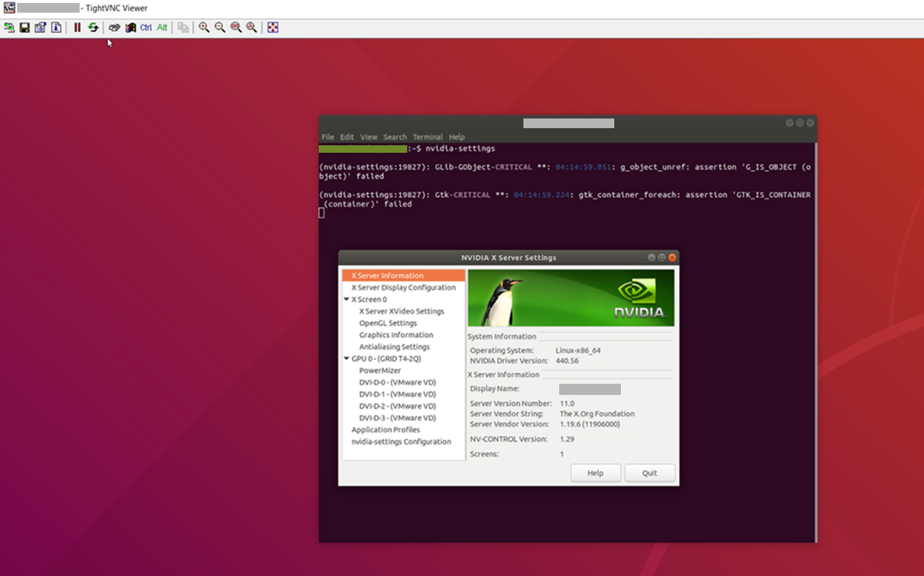
Task: Open the Terminal menu
Action: [x=427, y=137]
